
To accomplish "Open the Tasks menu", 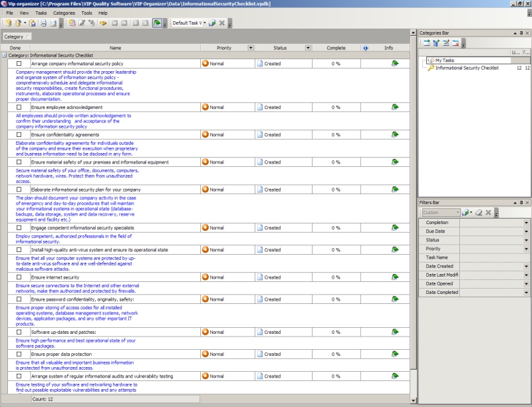I will 41,13.
